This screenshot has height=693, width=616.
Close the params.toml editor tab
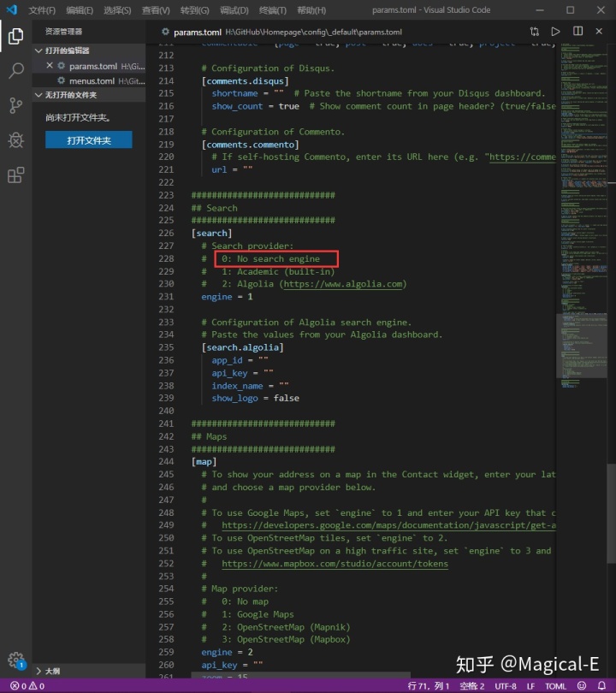coord(599,31)
